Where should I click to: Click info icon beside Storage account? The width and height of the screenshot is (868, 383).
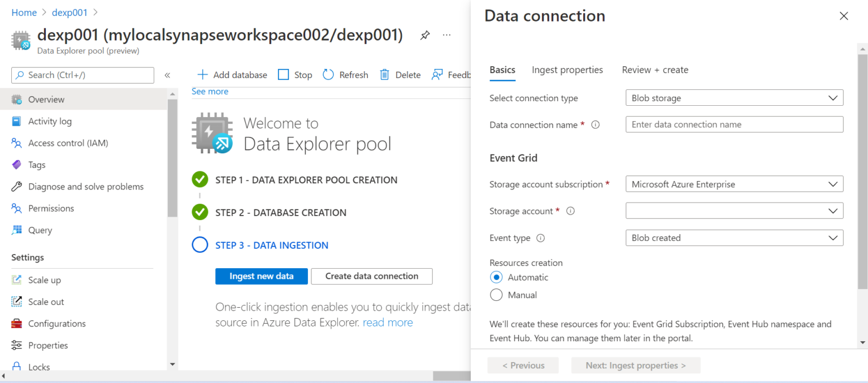pyautogui.click(x=570, y=211)
